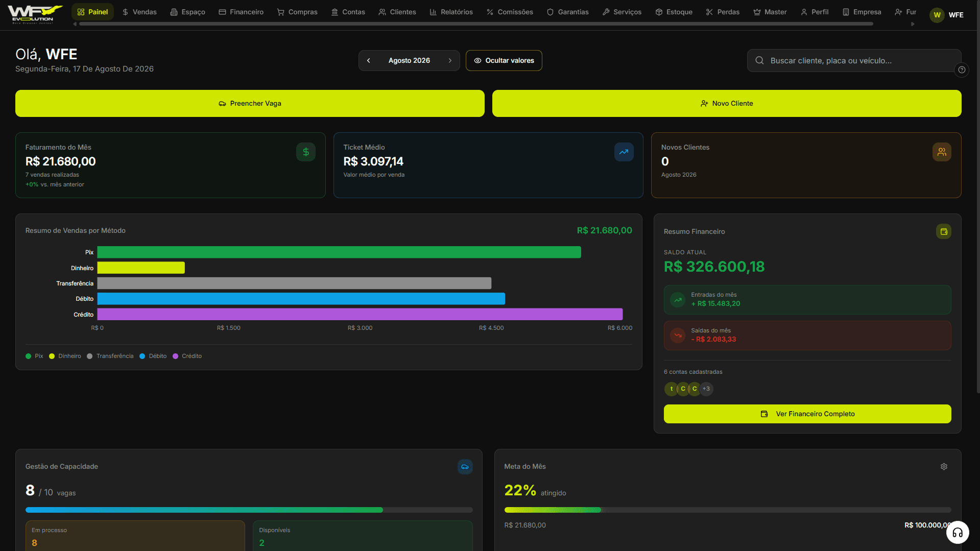Click Faturamento do Mês dollar icon
980x551 pixels.
click(x=306, y=152)
